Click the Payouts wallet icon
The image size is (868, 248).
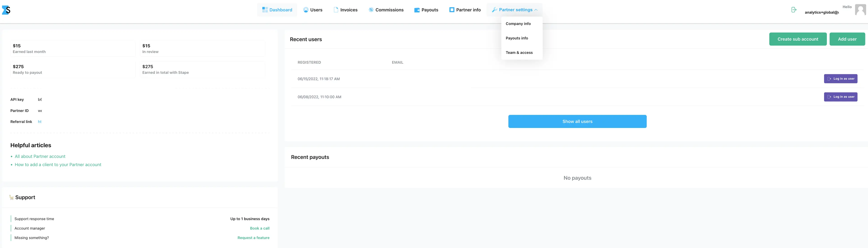click(417, 10)
